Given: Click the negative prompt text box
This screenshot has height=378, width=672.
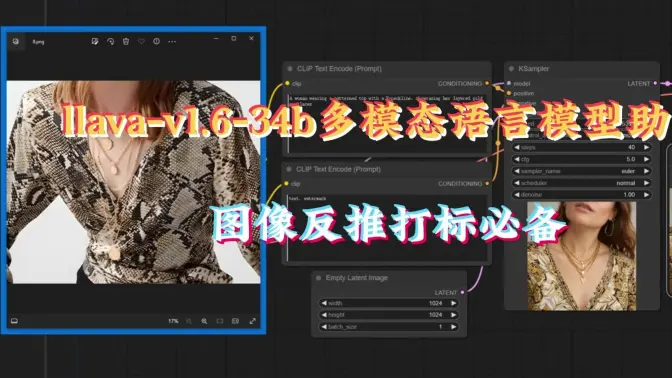Looking at the screenshot, I should [x=387, y=227].
